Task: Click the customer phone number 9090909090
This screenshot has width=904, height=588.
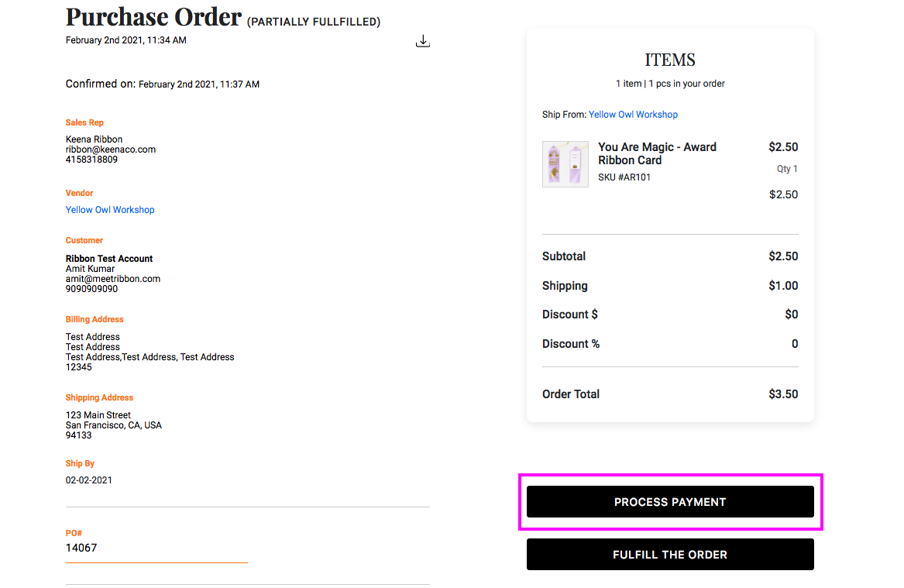Action: coord(92,289)
